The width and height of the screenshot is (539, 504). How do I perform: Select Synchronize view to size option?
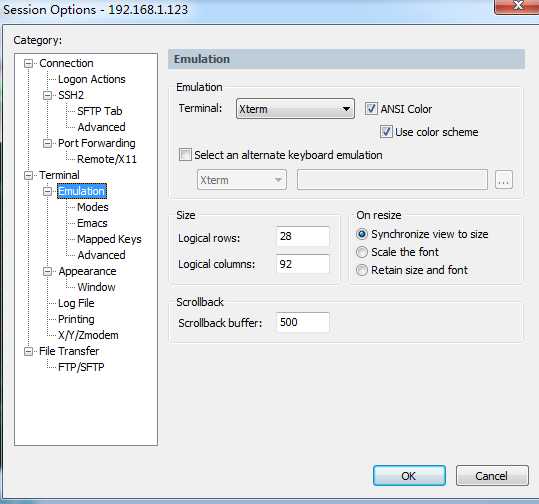click(x=362, y=234)
